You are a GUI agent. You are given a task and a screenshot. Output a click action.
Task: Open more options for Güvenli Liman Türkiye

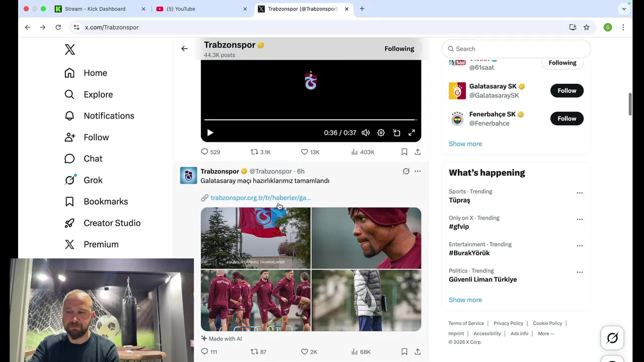(580, 273)
